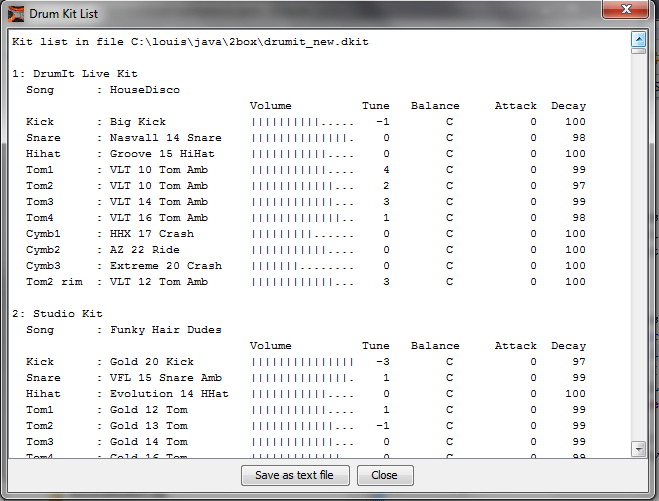Click the scrollbar down arrow
The image size is (659, 501).
[x=638, y=449]
